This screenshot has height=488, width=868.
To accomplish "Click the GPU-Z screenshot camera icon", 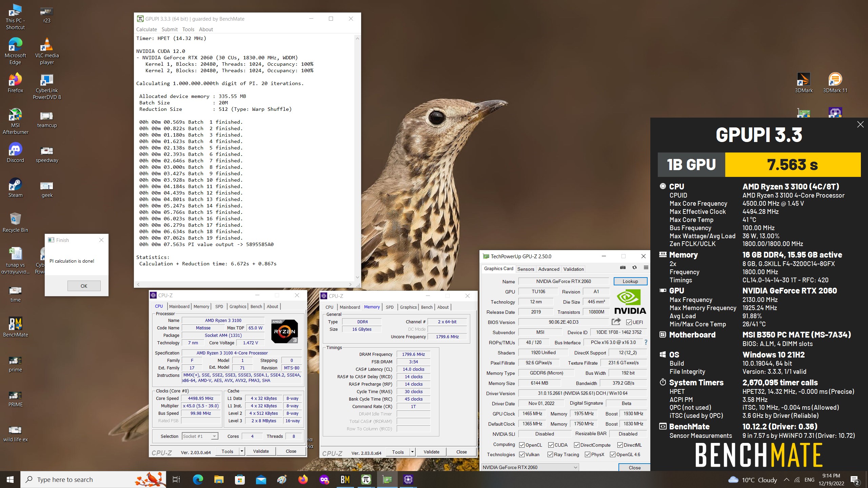I will [x=623, y=268].
